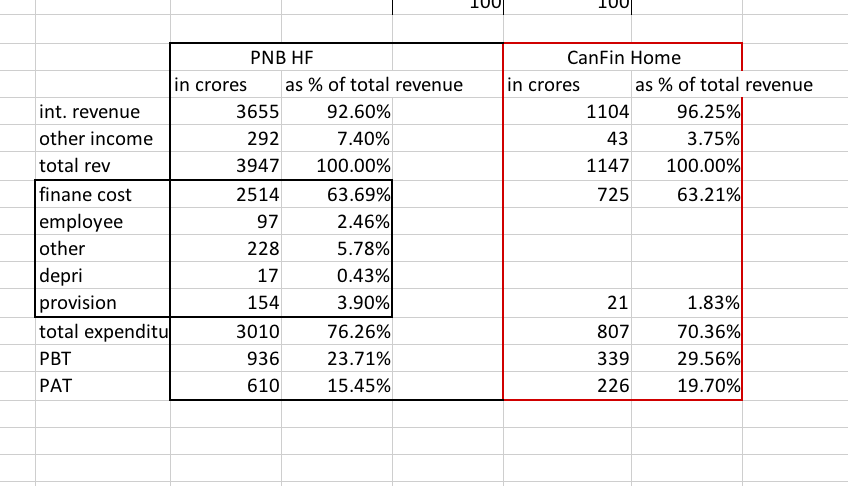Click the 96.25% cell
Image resolution: width=848 pixels, height=486 pixels.
point(687,112)
